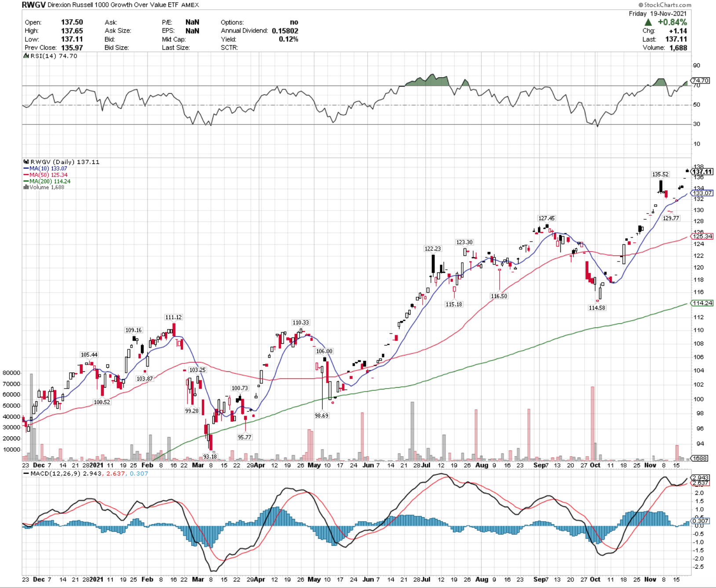Click the 100.73 price annotation
Image resolution: width=716 pixels, height=588 pixels.
point(240,388)
